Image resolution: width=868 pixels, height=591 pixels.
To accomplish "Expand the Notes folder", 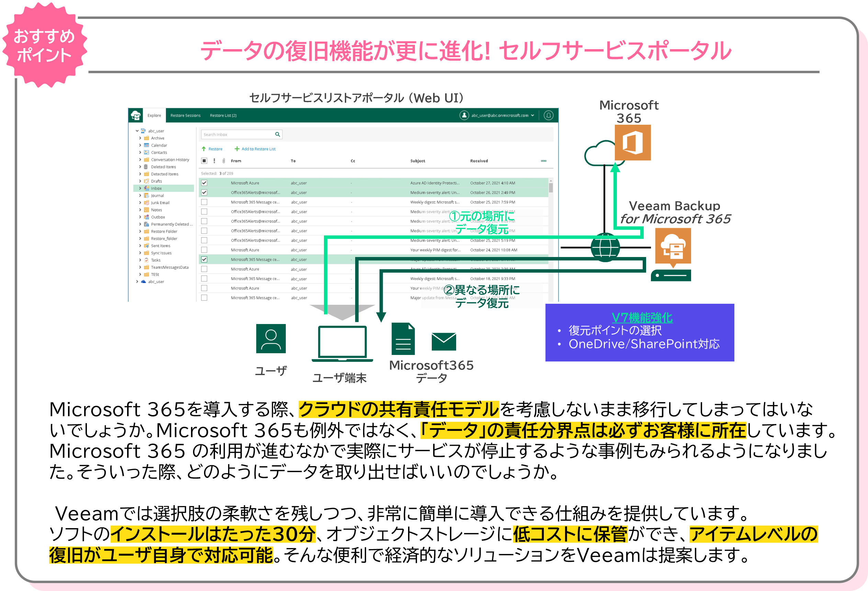I will (x=140, y=210).
